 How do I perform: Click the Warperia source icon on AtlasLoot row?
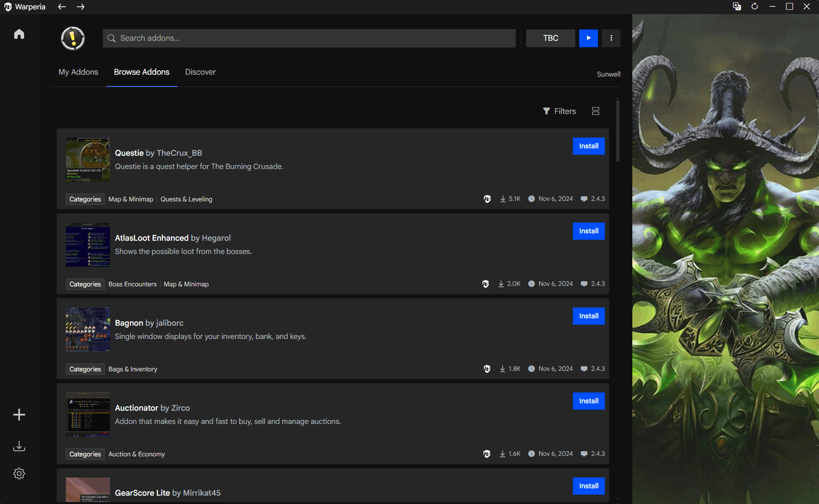click(x=485, y=284)
